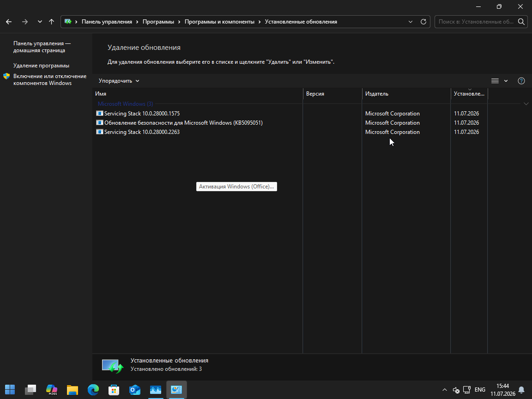Select update KB5095051 row
The height and width of the screenshot is (399, 532).
click(183, 123)
